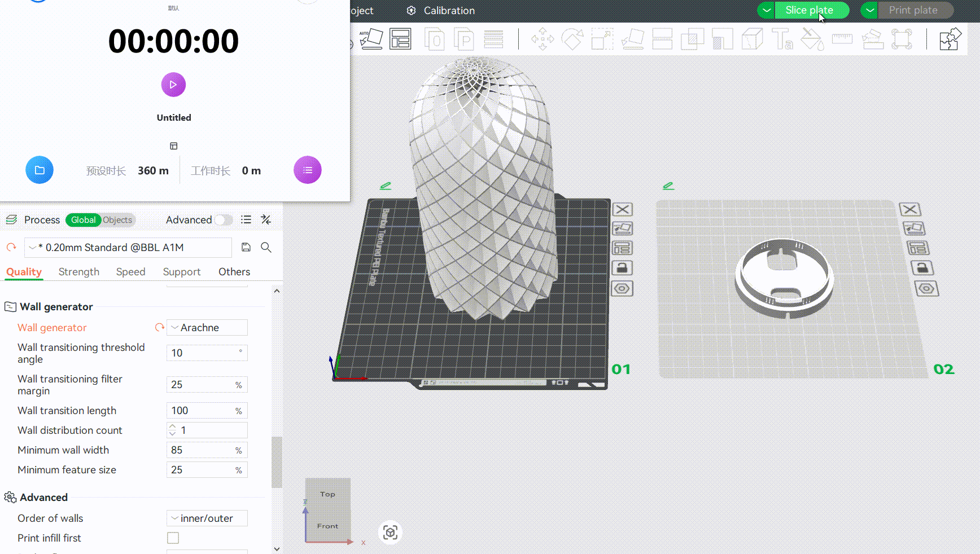Enable Print infill first checkbox

point(173,538)
